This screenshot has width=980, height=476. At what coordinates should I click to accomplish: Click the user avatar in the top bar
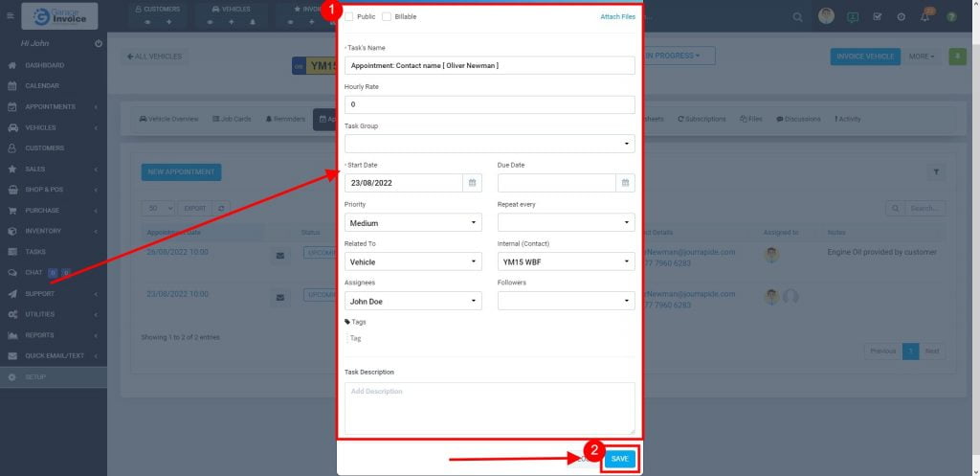coord(826,16)
